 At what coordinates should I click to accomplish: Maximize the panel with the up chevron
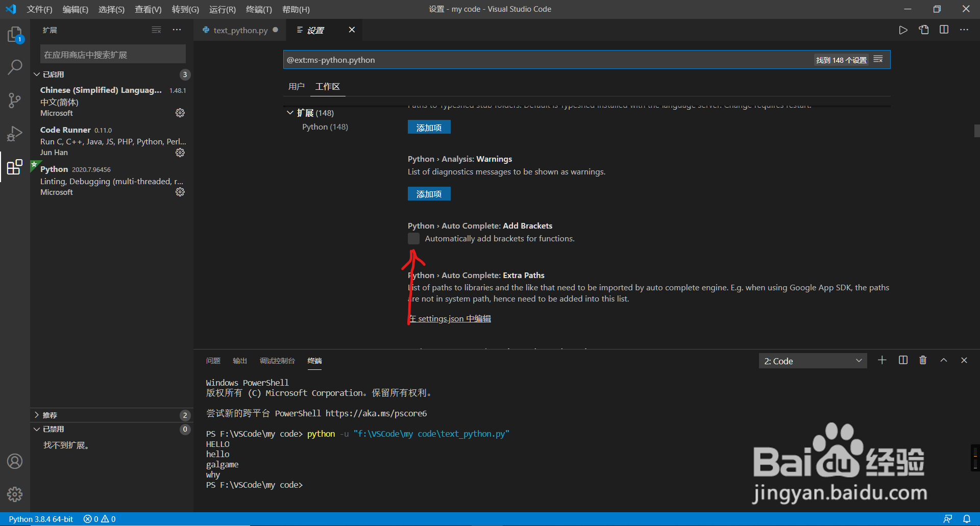(944, 360)
